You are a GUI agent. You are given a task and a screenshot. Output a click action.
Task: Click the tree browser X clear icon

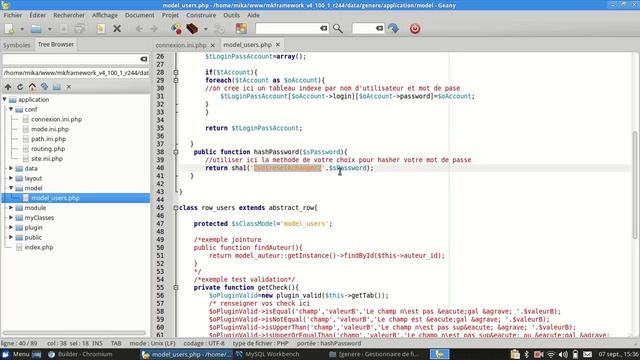(x=69, y=87)
